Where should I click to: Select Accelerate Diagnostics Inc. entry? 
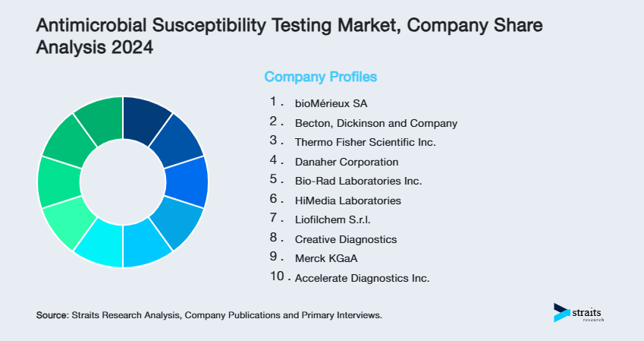(362, 278)
